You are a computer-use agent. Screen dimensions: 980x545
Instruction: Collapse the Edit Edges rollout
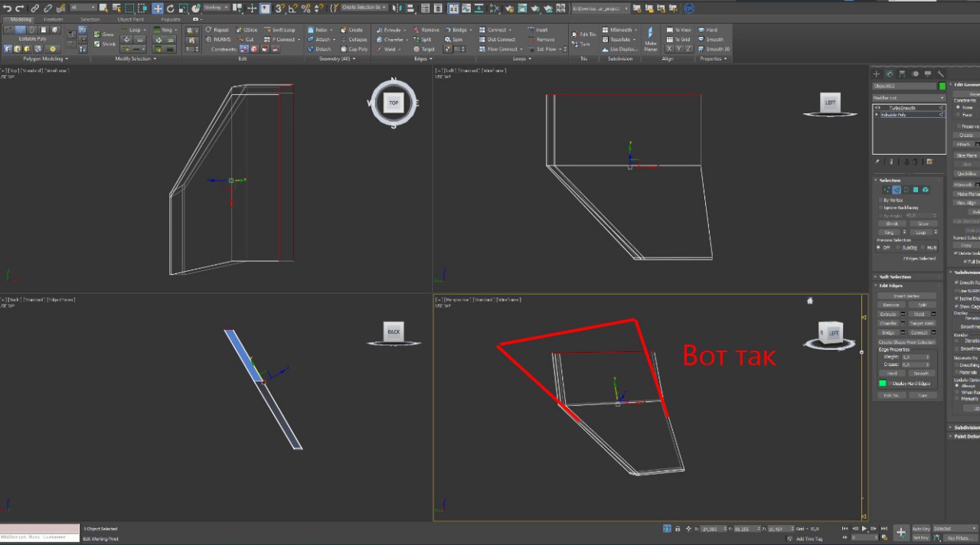click(909, 286)
